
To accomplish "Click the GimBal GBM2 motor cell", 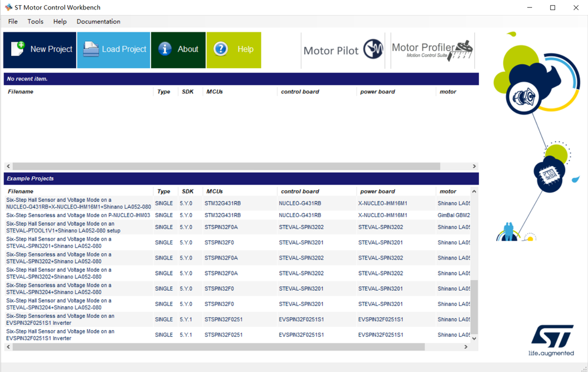I will click(x=454, y=215).
